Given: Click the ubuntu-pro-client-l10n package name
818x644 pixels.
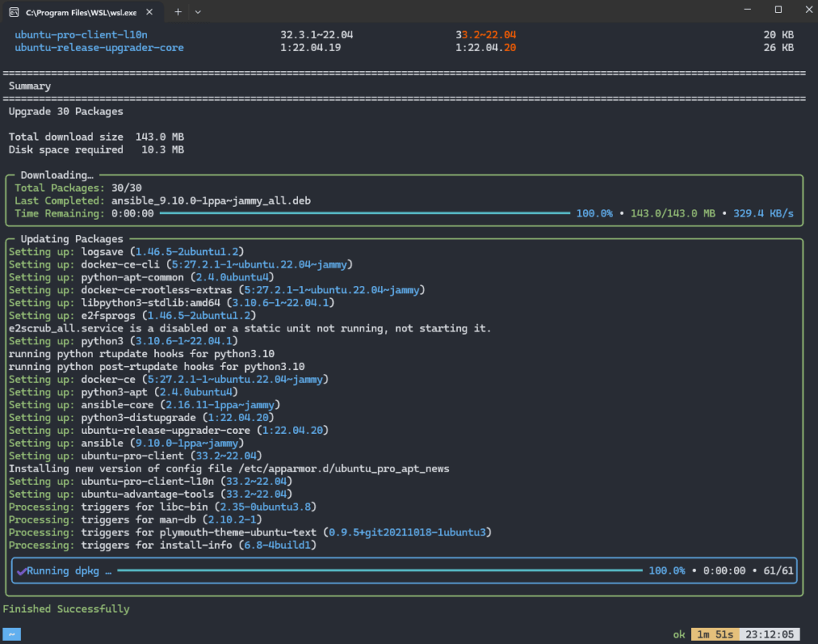Looking at the screenshot, I should click(81, 35).
